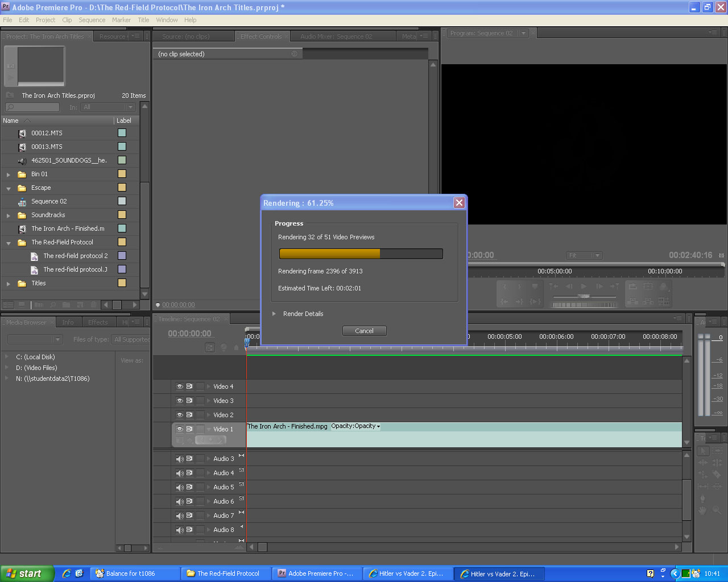Open The Red-Field Protocol taskbar folder

click(x=226, y=573)
